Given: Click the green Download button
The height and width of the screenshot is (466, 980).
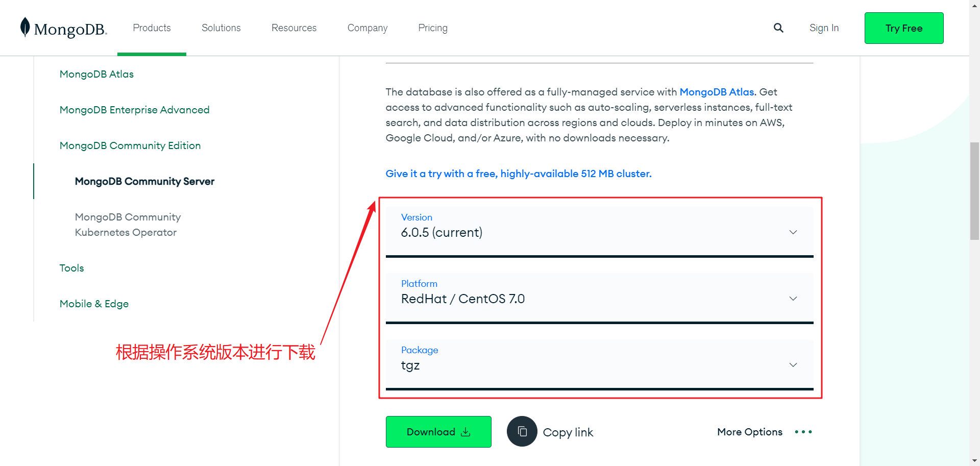Looking at the screenshot, I should click(438, 432).
